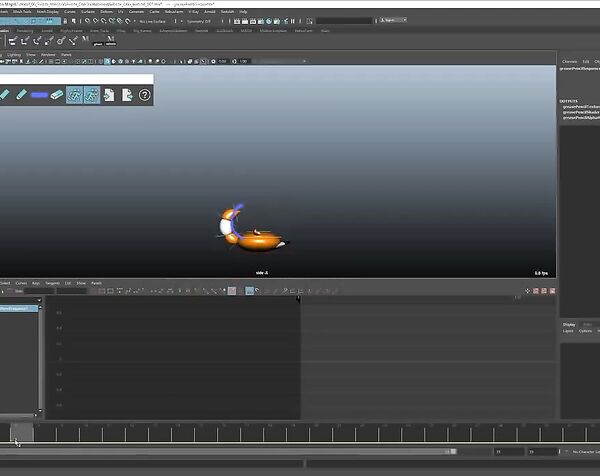Expand the Graph Editor outliner filter dropdown
Image resolution: width=600 pixels, height=476 pixels.
(x=39, y=300)
